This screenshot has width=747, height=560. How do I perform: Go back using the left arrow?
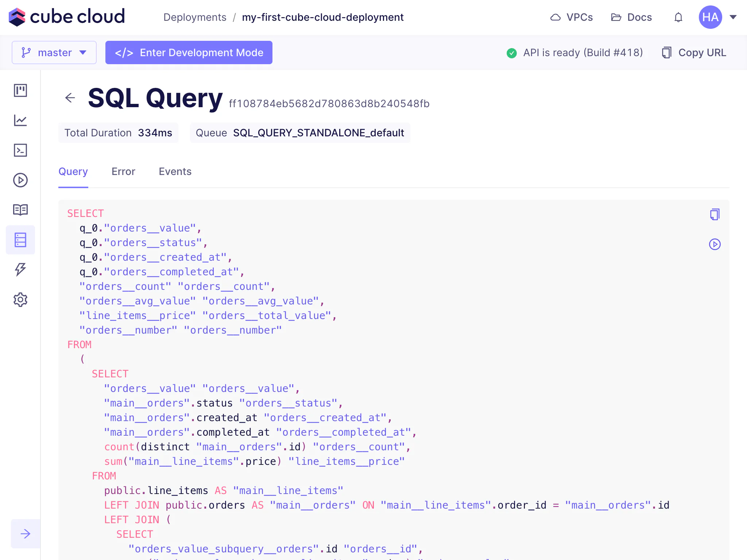[70, 98]
